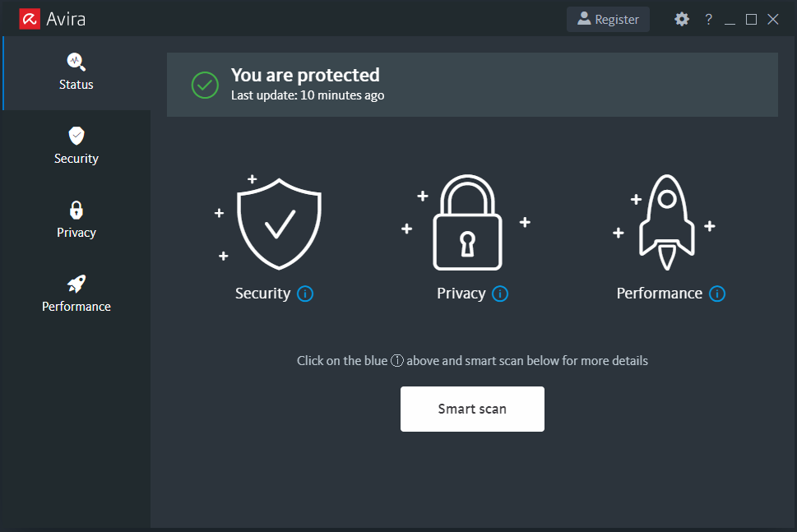Open info for Performance category
Image resolution: width=797 pixels, height=532 pixels.
(717, 294)
